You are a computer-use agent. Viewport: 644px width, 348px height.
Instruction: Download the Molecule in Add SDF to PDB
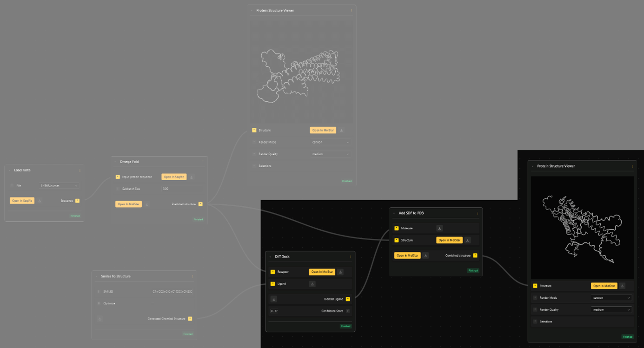coord(439,229)
